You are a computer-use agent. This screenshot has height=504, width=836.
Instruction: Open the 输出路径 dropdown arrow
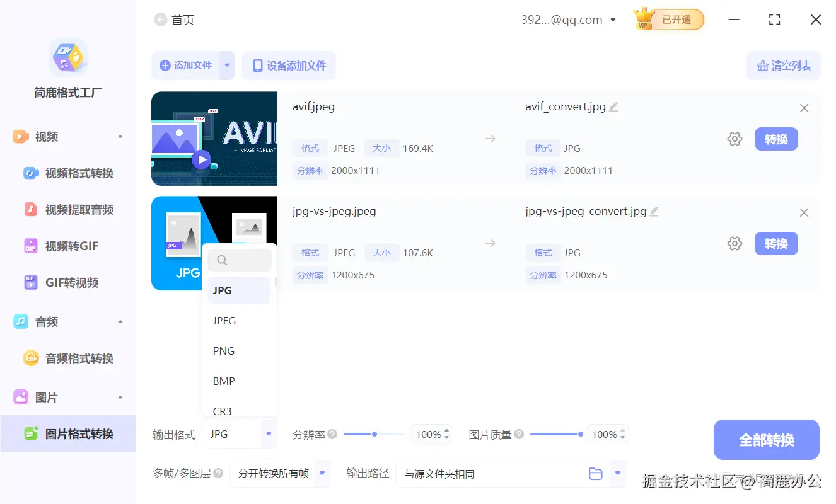618,473
